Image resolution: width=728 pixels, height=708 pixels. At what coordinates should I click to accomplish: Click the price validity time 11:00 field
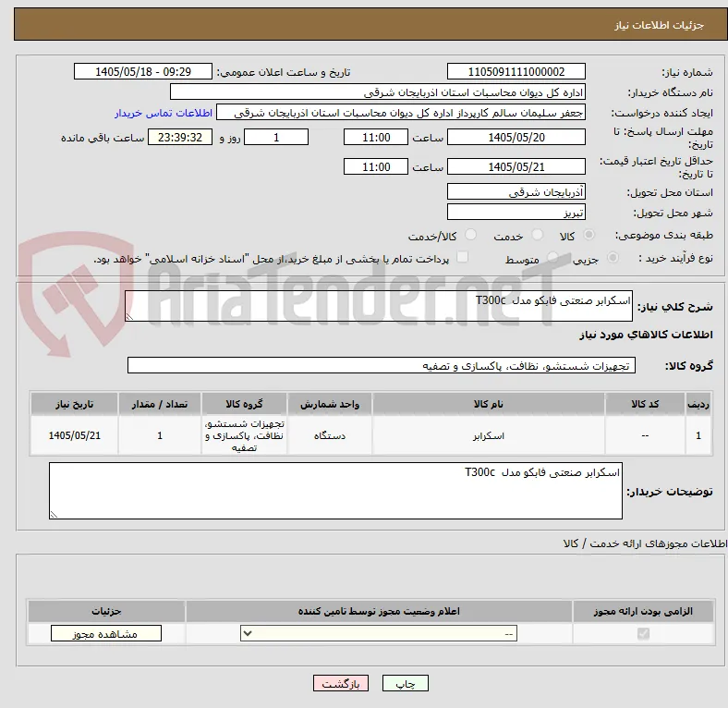(x=376, y=166)
